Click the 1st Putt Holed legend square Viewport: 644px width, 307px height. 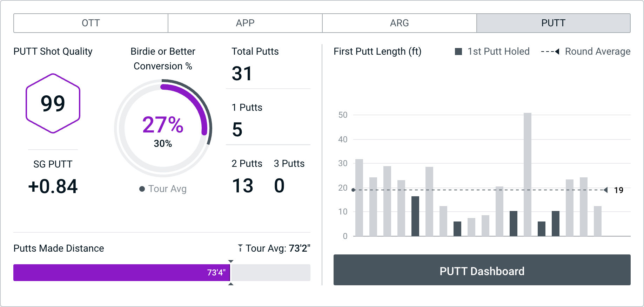pyautogui.click(x=458, y=52)
